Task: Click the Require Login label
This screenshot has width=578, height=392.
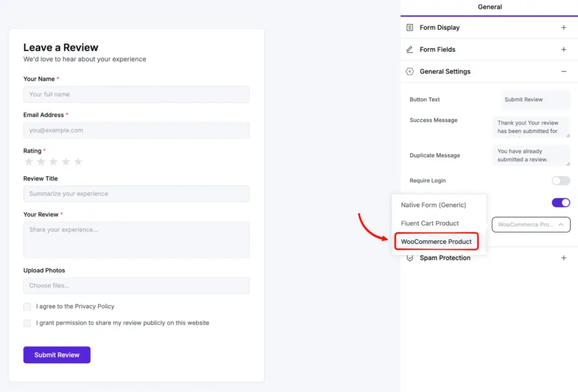Action: click(x=428, y=180)
